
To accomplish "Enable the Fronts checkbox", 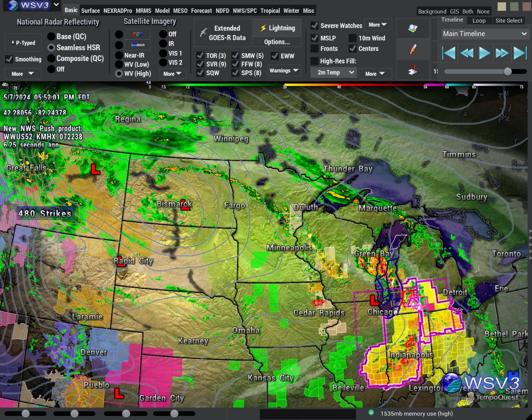I will pyautogui.click(x=315, y=49).
